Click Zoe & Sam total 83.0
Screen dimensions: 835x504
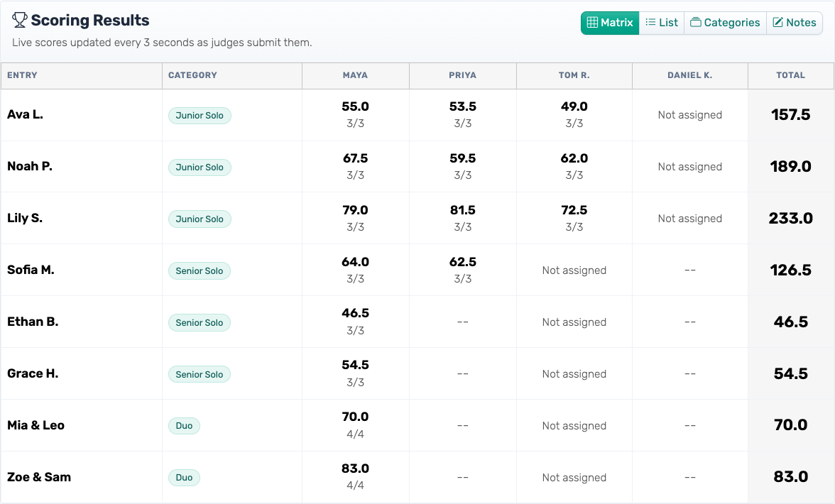(791, 476)
